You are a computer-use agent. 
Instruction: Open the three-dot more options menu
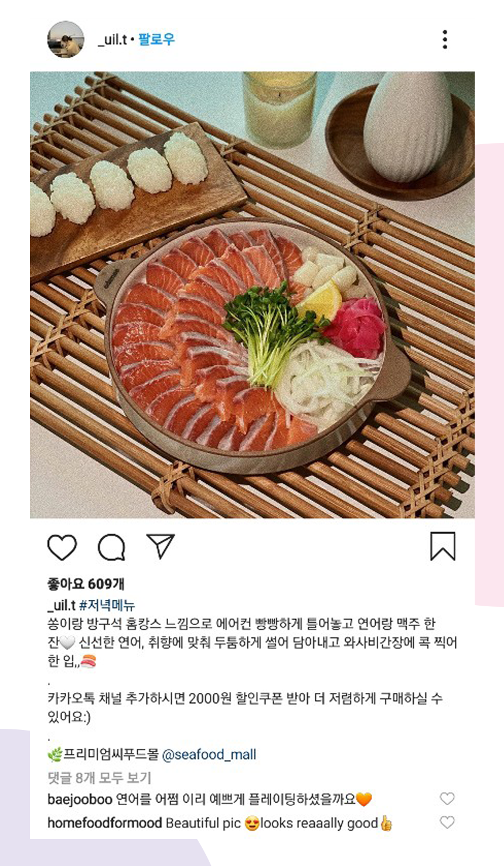pos(445,39)
